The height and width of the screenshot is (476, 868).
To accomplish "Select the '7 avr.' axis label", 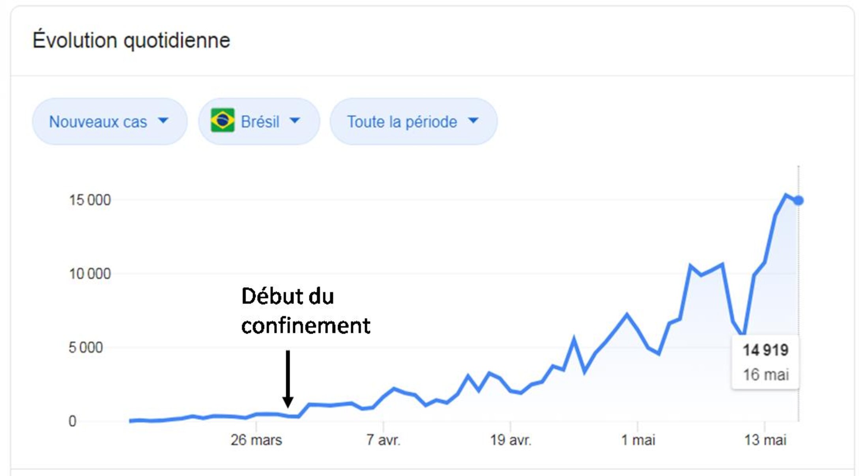I will click(x=383, y=440).
